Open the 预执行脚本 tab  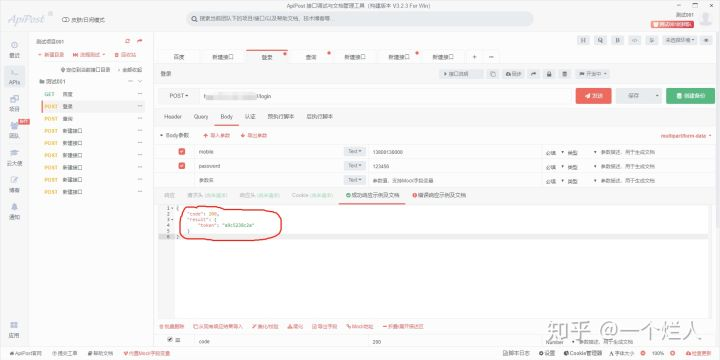point(281,117)
